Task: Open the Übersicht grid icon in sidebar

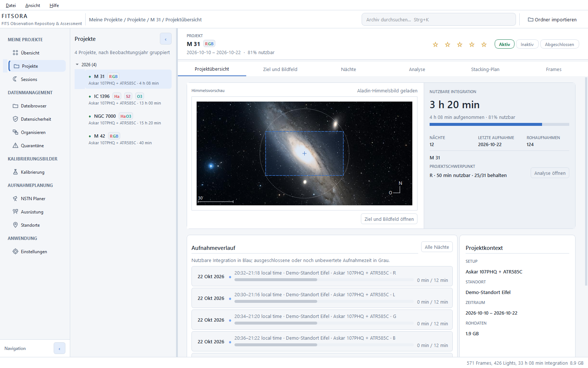Action: pyautogui.click(x=15, y=53)
